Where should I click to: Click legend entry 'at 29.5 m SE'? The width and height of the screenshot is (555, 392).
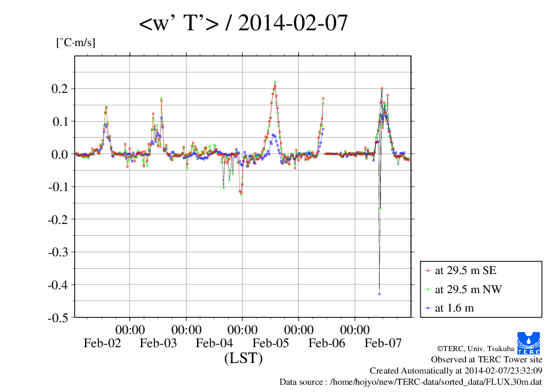[465, 270]
